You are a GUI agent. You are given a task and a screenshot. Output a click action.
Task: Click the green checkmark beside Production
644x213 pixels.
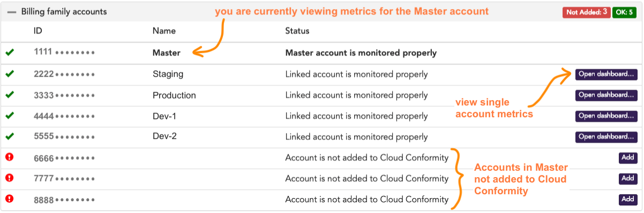10,95
